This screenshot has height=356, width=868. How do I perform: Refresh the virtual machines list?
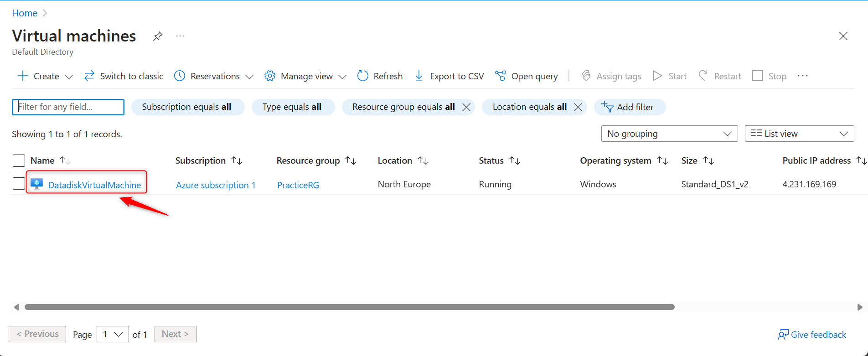pos(380,76)
